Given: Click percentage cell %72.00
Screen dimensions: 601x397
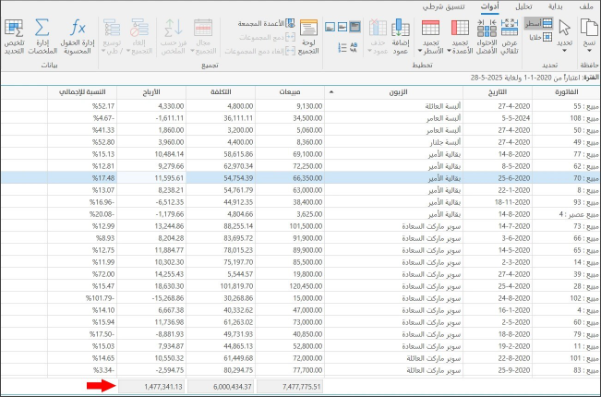Looking at the screenshot, I should click(82, 274).
